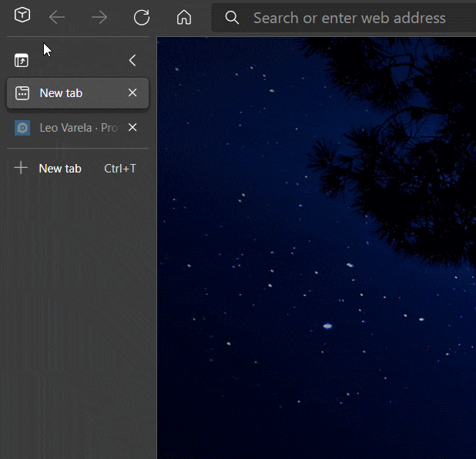Viewport: 476px width, 459px height.
Task: Select the active New tab entry
Action: 78,93
